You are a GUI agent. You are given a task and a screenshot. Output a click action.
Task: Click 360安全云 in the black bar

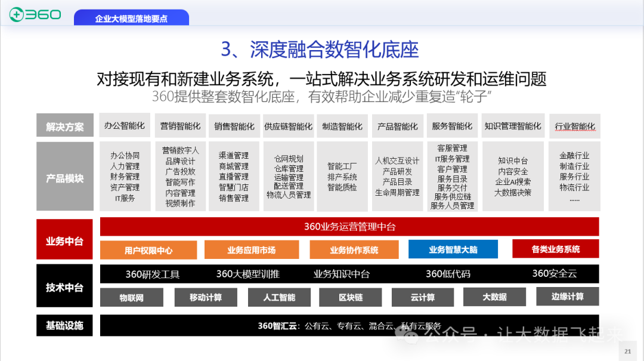555,273
